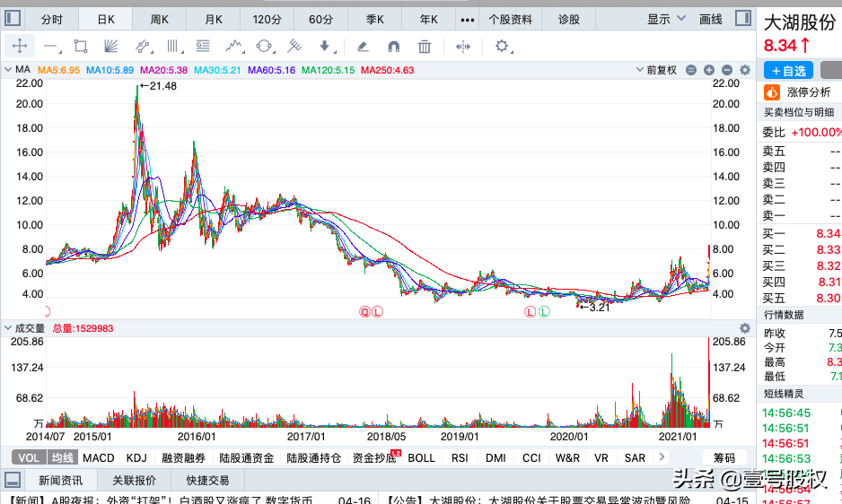Viewport: 842px width, 504px height.
Task: Select the eraser tool
Action: [363, 47]
